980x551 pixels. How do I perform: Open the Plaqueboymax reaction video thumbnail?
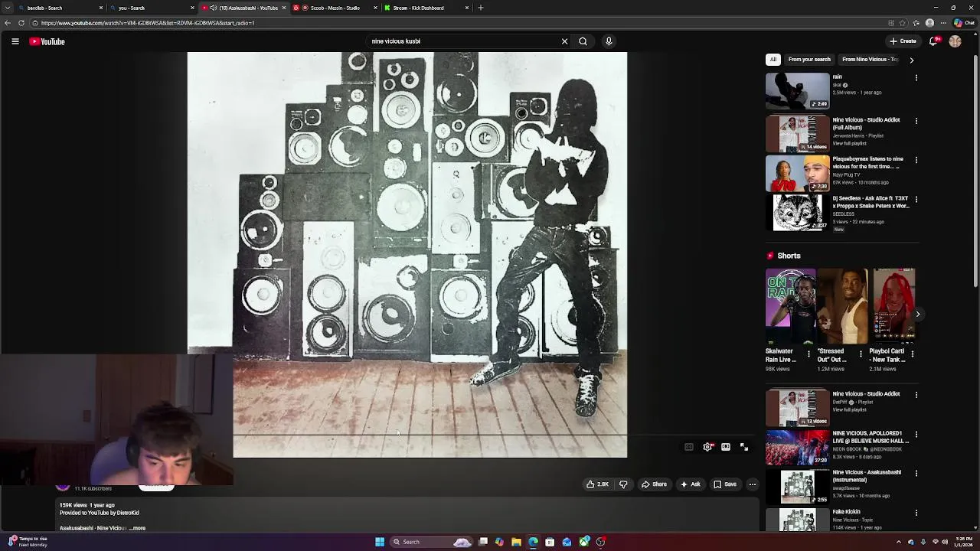coord(797,173)
